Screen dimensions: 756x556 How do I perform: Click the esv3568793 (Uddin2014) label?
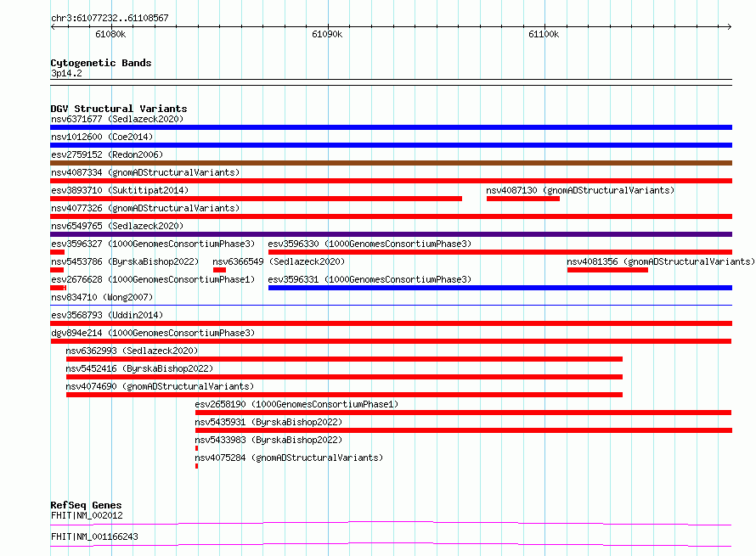click(107, 315)
